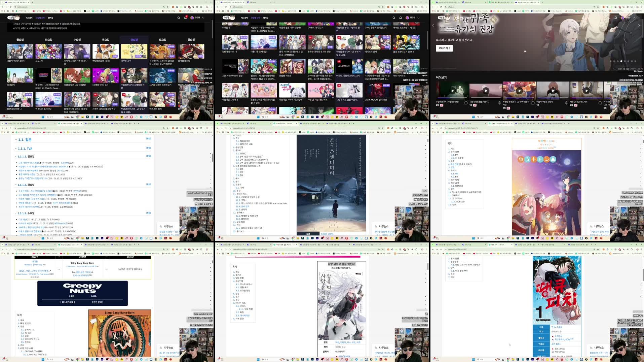Click the 보러가기 button on the banner

pyautogui.click(x=444, y=48)
